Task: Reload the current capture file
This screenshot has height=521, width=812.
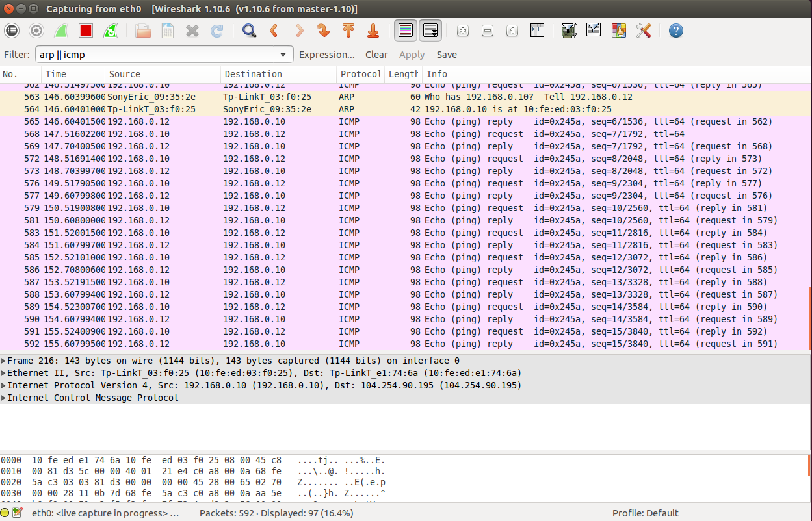Action: click(216, 31)
